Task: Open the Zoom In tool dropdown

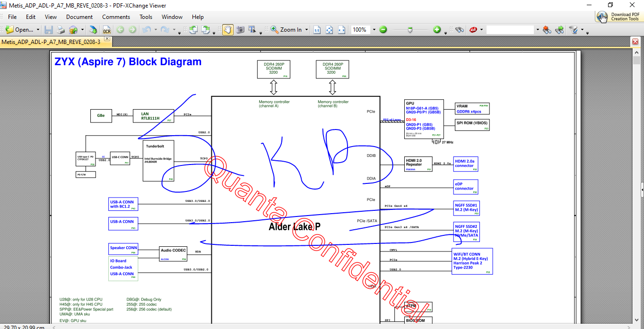Action: pyautogui.click(x=306, y=30)
